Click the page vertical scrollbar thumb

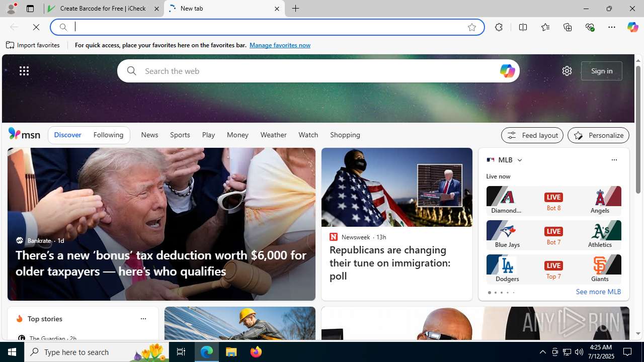coord(638,130)
